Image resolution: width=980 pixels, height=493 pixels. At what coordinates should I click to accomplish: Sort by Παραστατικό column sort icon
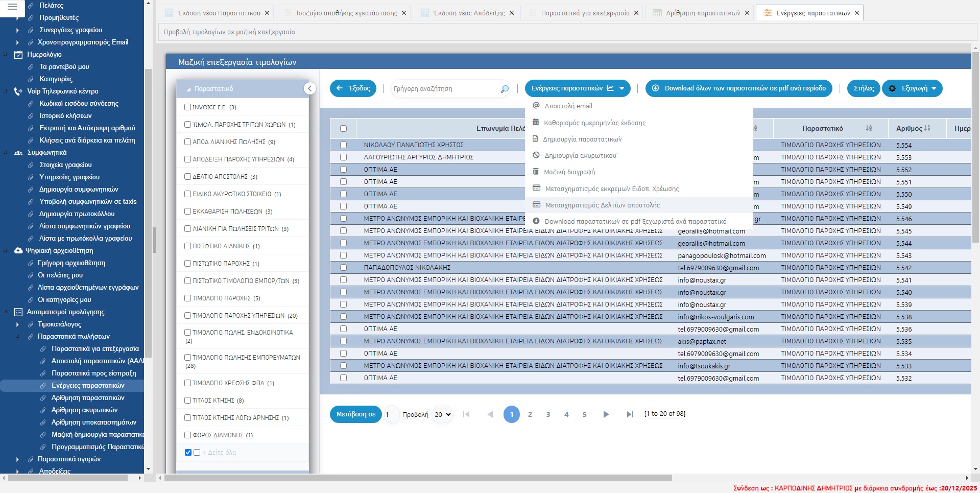(869, 128)
